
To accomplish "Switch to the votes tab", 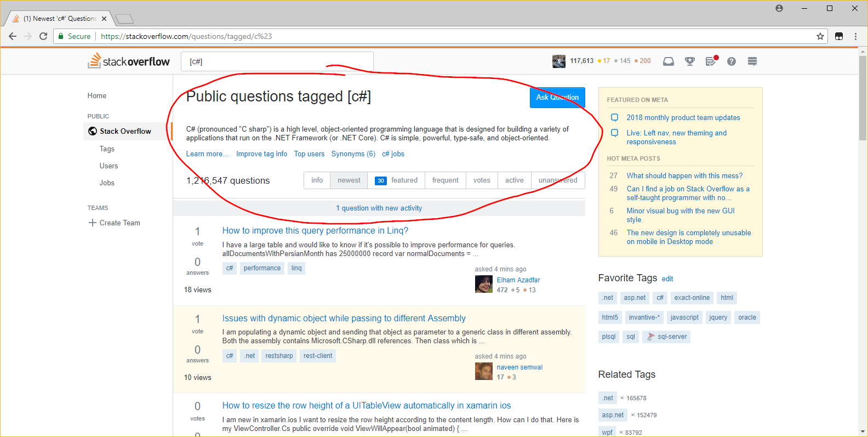I will [482, 180].
